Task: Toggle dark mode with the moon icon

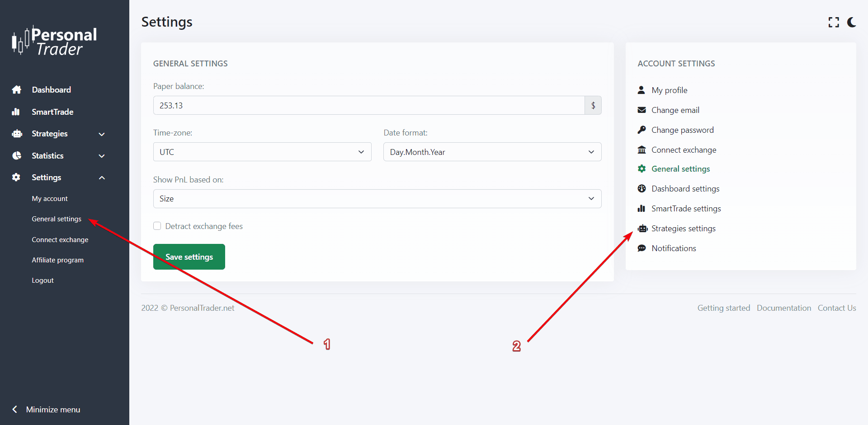Action: [x=851, y=22]
